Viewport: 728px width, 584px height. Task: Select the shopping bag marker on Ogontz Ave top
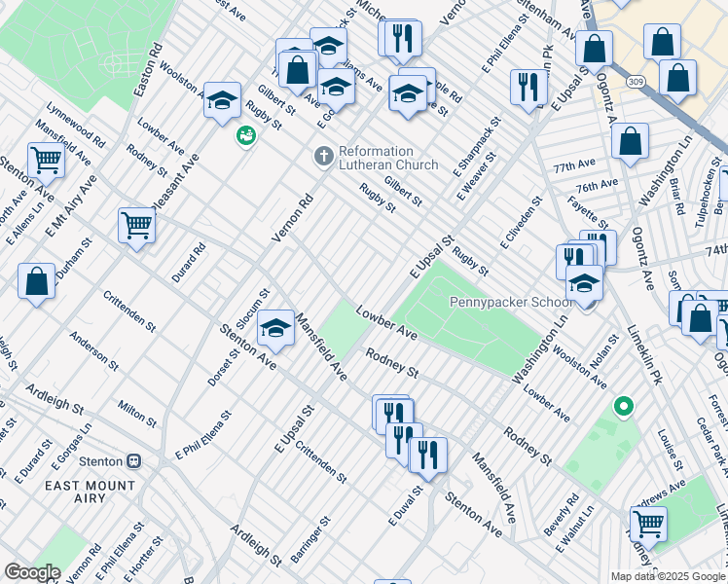[x=594, y=50]
